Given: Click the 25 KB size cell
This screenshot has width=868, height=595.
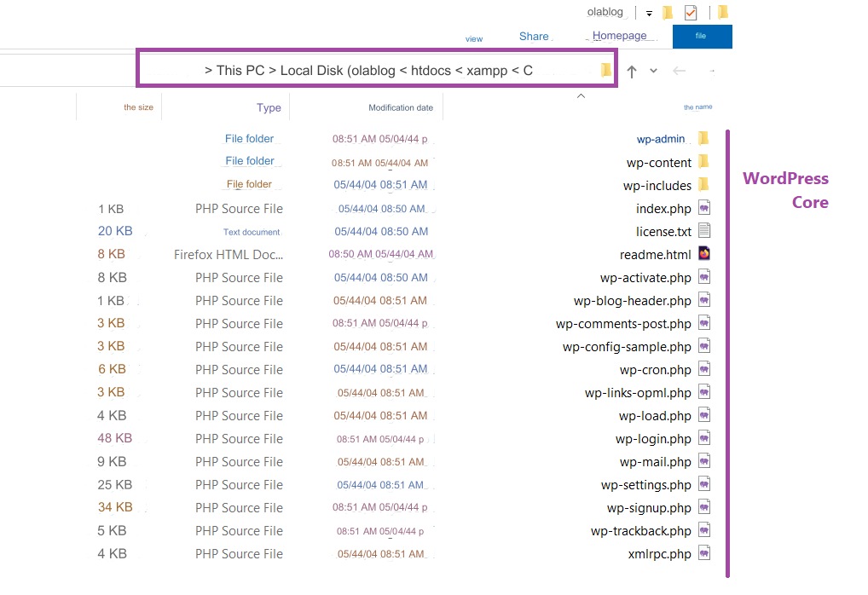Looking at the screenshot, I should 114,485.
